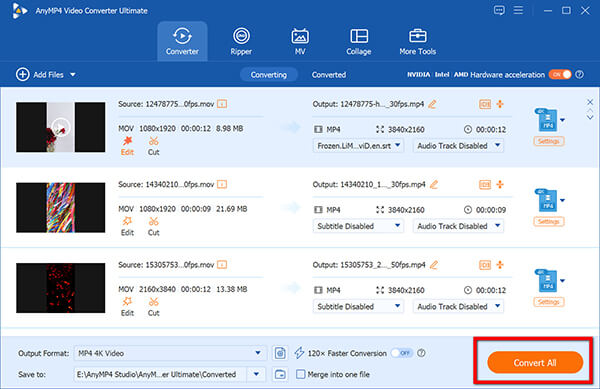This screenshot has width=600, height=389.
Task: Open Subtitle Disabled dropdown for 15305753 file
Action: pos(358,306)
